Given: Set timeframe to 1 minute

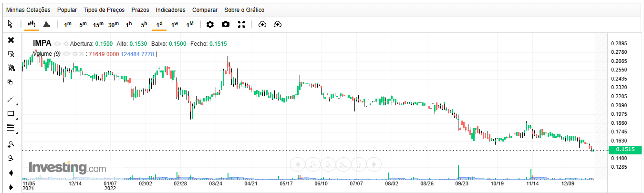Looking at the screenshot, I should pos(68,24).
